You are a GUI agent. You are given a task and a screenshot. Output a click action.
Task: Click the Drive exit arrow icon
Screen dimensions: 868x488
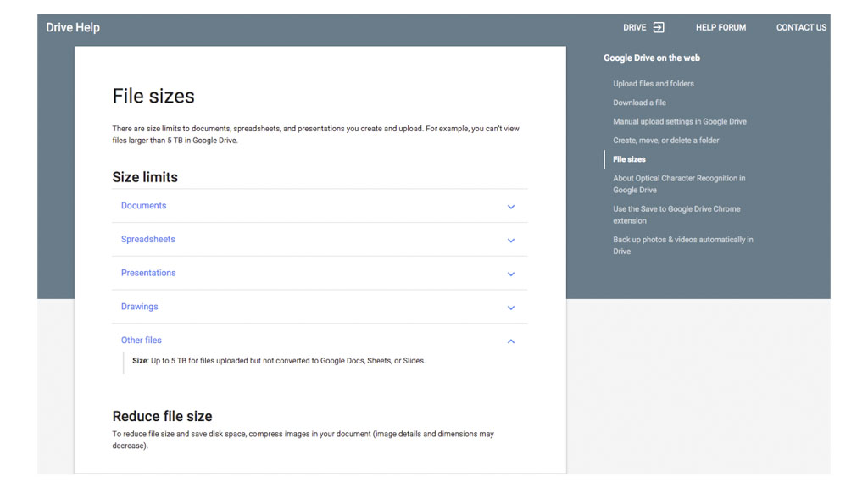click(659, 27)
